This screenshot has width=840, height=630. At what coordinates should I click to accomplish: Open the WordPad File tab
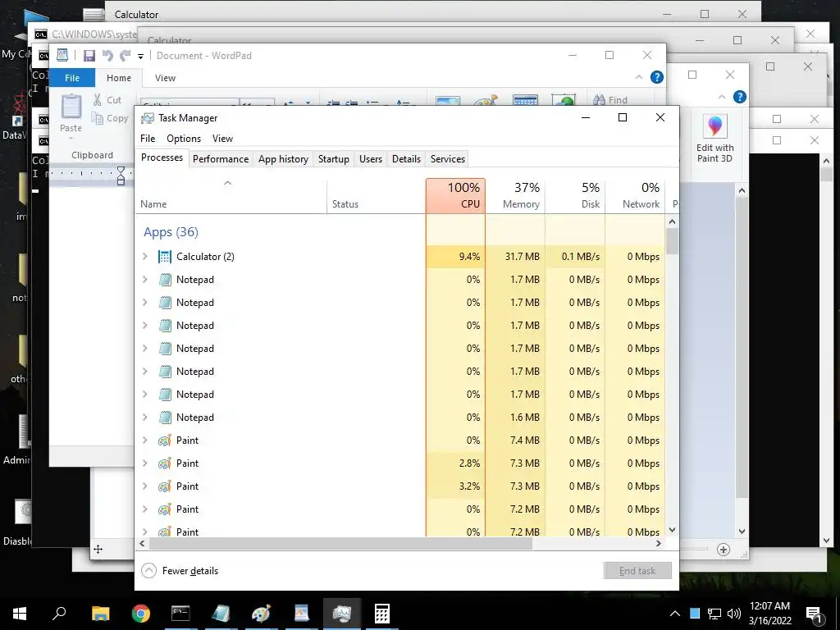(72, 78)
